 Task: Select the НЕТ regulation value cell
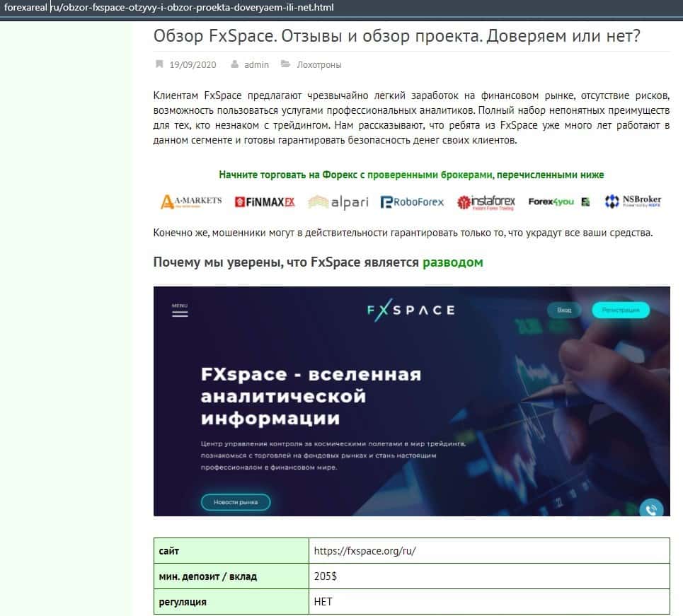(490, 602)
